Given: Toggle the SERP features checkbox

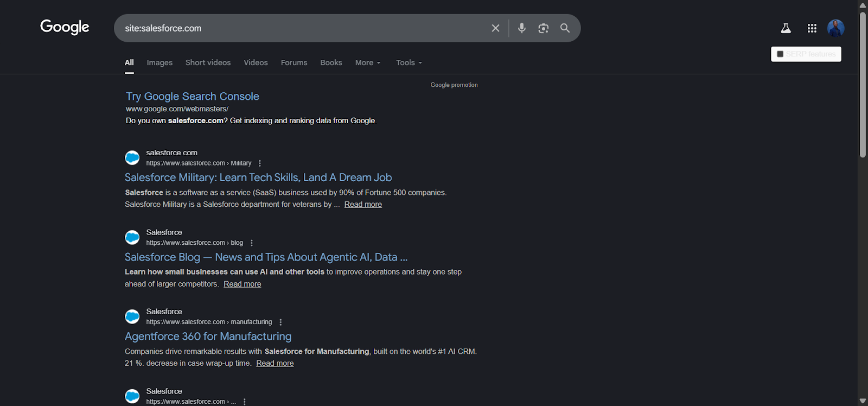Looking at the screenshot, I should tap(780, 54).
